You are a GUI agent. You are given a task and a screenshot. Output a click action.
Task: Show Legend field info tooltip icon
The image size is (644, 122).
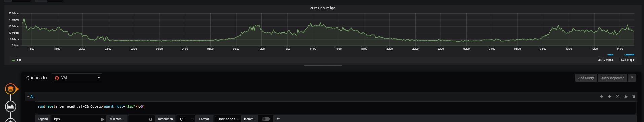(x=102, y=119)
